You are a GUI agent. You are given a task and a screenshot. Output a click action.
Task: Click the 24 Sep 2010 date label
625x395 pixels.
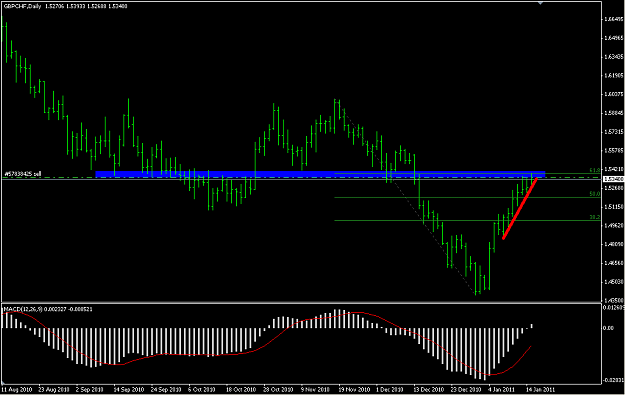(166, 389)
